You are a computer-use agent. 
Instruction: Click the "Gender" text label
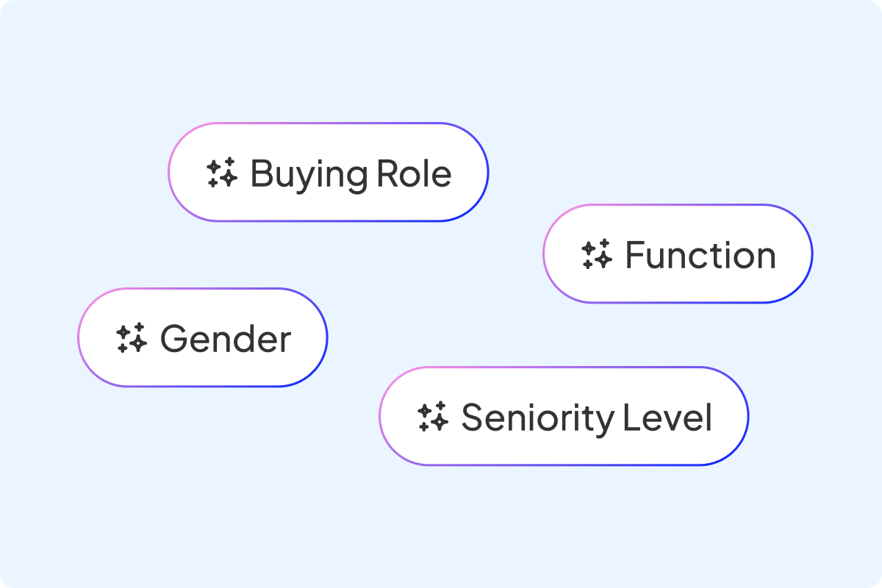(226, 339)
